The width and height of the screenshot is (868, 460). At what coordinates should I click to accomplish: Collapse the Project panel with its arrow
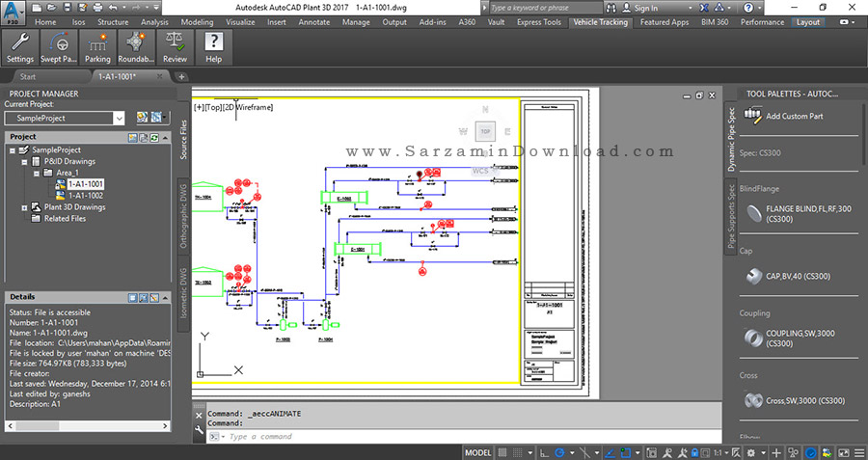coord(166,137)
